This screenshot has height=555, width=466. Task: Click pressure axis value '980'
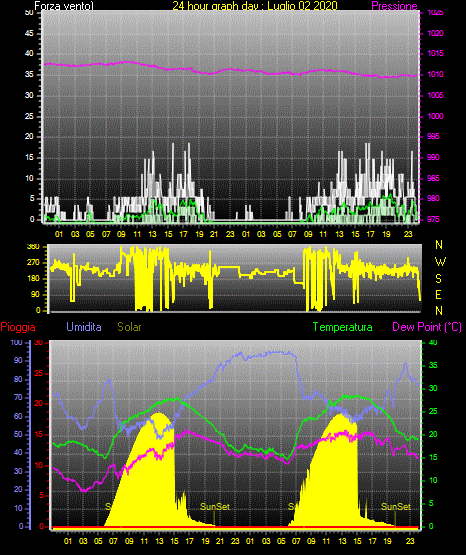[x=433, y=198]
